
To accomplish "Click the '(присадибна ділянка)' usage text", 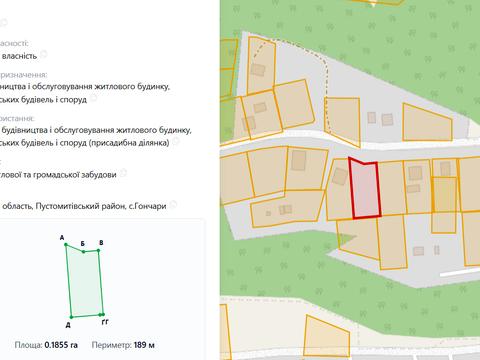I will tap(129, 143).
